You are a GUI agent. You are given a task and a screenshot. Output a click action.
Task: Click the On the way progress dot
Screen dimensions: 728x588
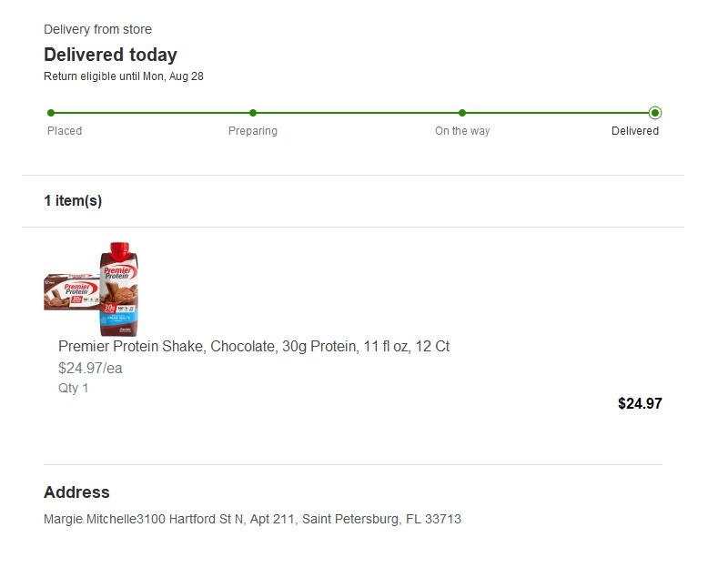pos(462,113)
